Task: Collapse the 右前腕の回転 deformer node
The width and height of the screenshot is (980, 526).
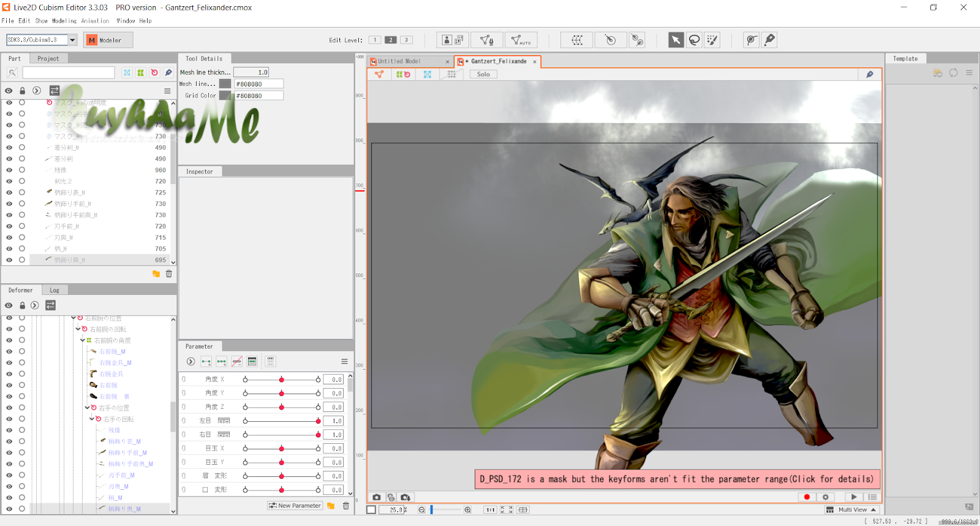Action: pos(78,329)
